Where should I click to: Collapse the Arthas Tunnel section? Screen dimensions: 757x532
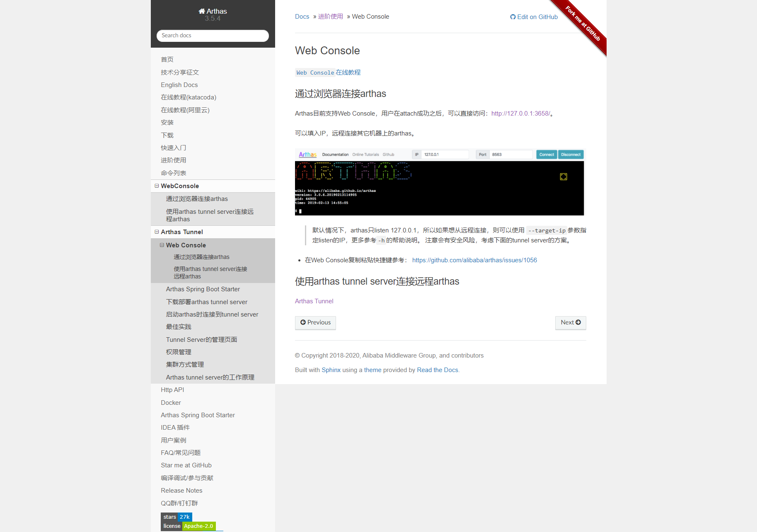pyautogui.click(x=157, y=232)
